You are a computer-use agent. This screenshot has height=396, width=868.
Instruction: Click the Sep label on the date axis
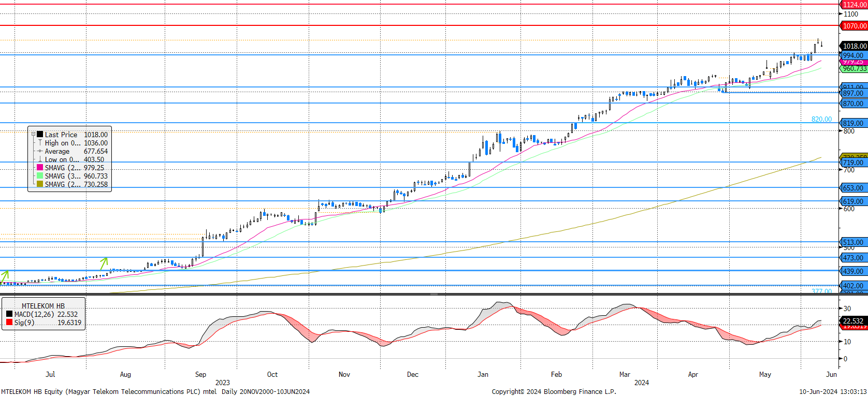200,374
